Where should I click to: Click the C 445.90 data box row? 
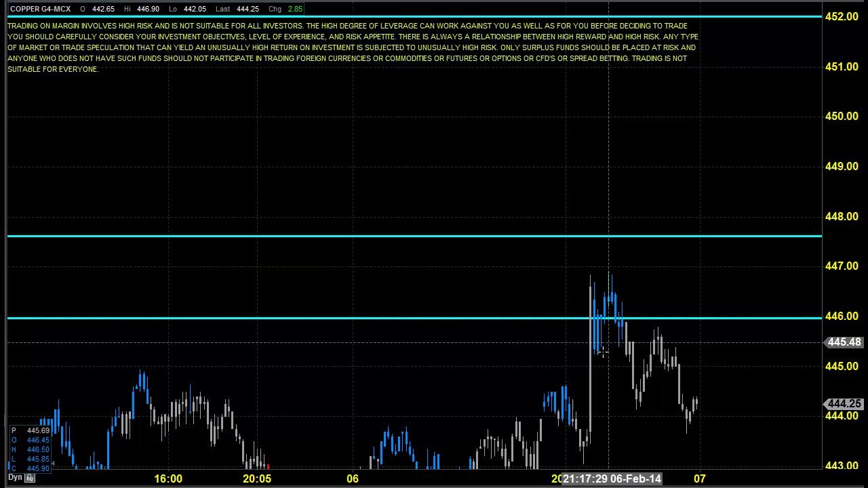[30, 468]
